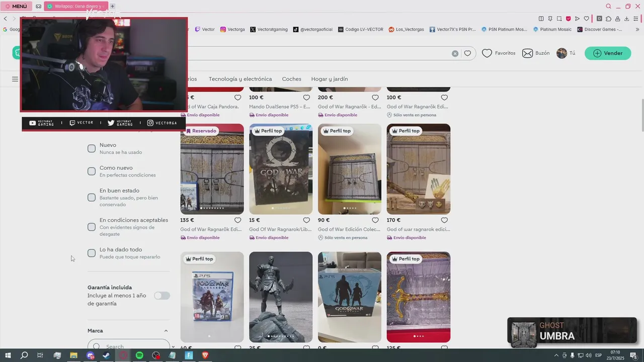Check the En condiciones aceptables checkbox
Viewport: 644px width, 362px height.
coord(92,227)
